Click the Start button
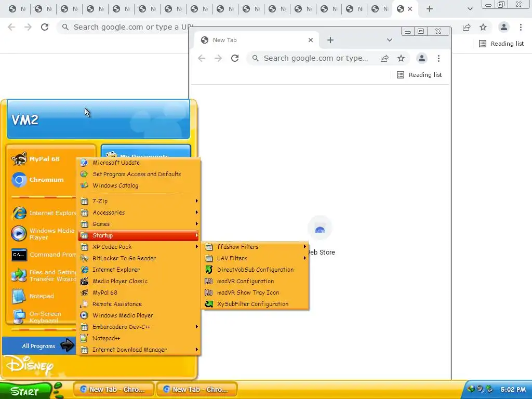 (x=25, y=391)
